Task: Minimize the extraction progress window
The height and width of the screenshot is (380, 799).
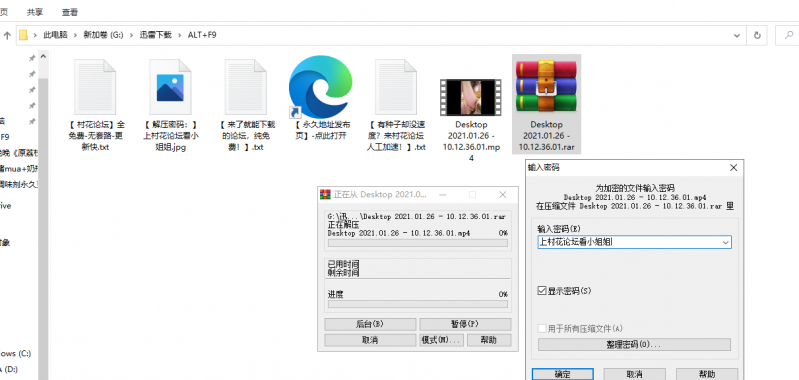Action: (442, 195)
